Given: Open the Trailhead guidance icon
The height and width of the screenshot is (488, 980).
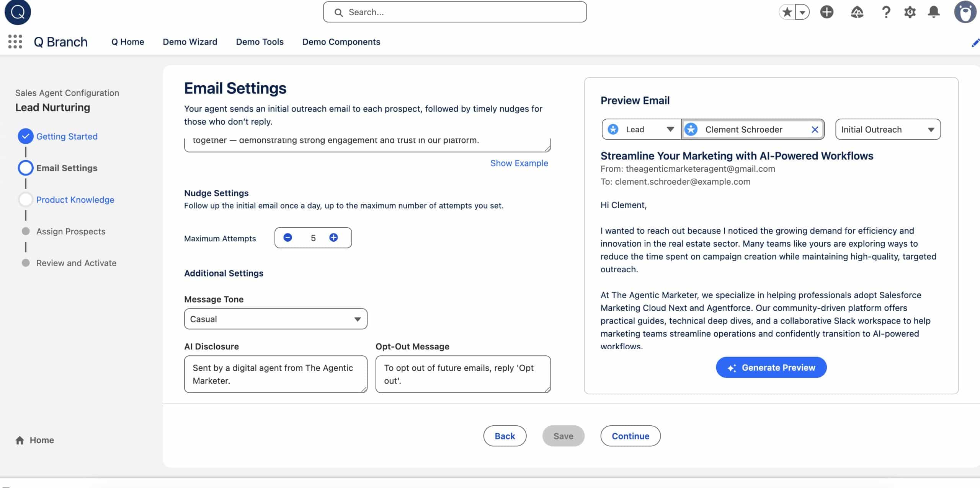Looking at the screenshot, I should [857, 12].
